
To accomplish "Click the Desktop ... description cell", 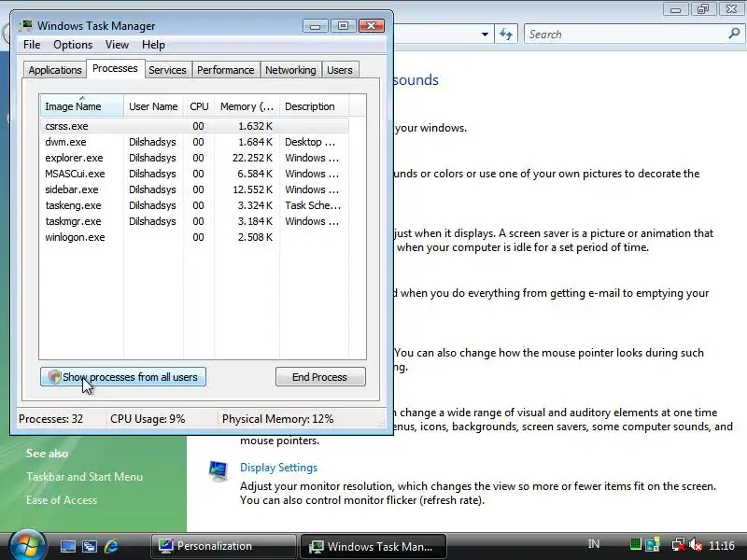I will (x=310, y=142).
